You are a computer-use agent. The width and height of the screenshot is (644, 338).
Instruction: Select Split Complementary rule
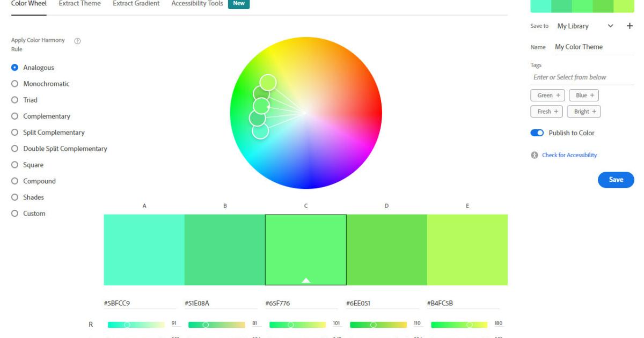[48, 133]
